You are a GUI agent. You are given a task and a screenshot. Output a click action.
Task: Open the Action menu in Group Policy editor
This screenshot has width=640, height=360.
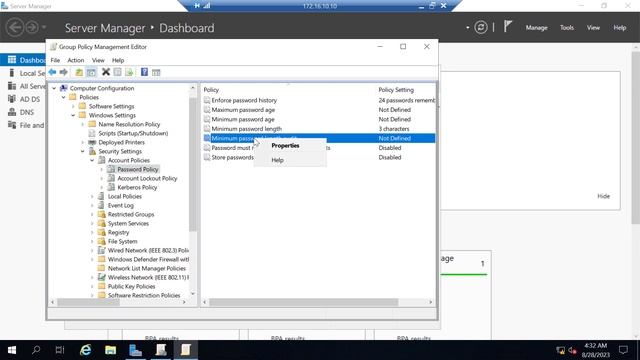(76, 60)
